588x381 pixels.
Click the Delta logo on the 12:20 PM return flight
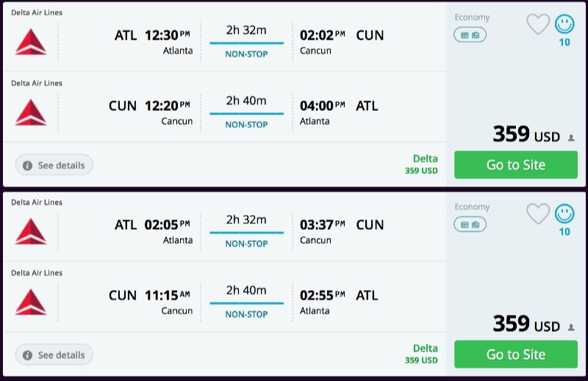coord(31,112)
